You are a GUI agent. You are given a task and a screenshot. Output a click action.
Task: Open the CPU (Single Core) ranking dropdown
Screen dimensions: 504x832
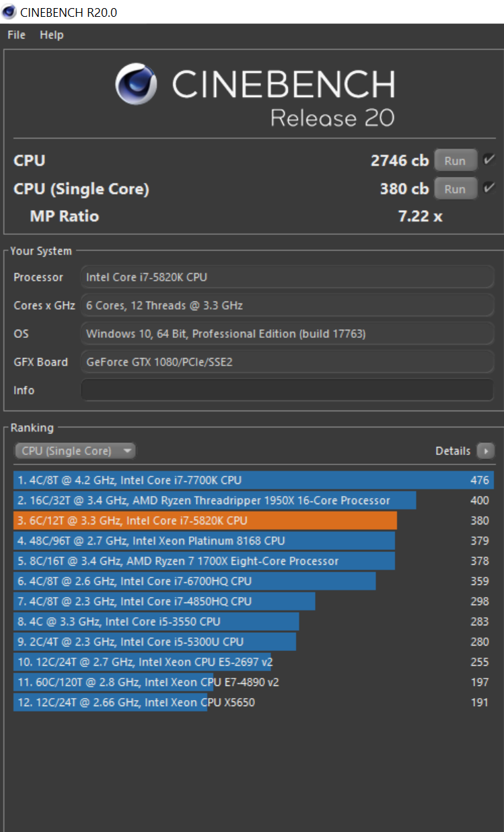point(75,451)
